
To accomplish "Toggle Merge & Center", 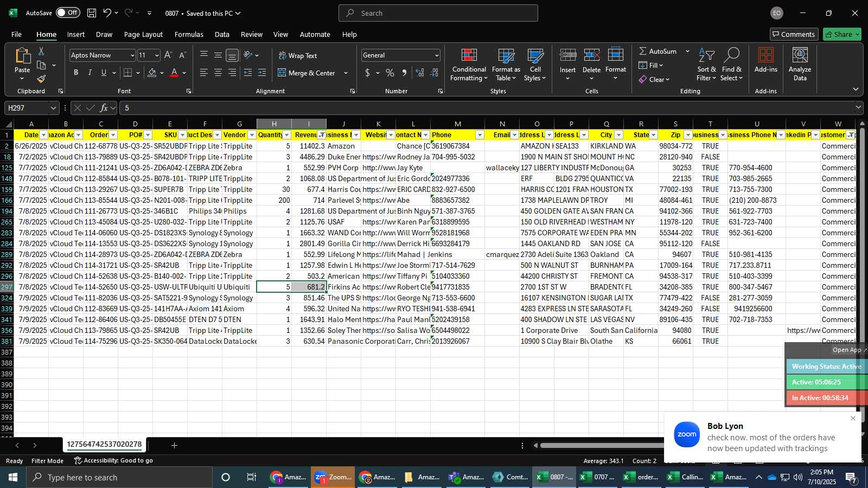I will [307, 73].
